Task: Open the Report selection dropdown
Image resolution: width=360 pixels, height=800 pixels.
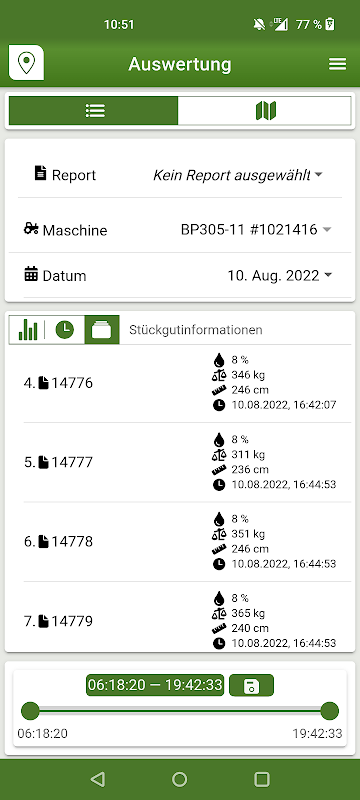Action: coord(238,175)
